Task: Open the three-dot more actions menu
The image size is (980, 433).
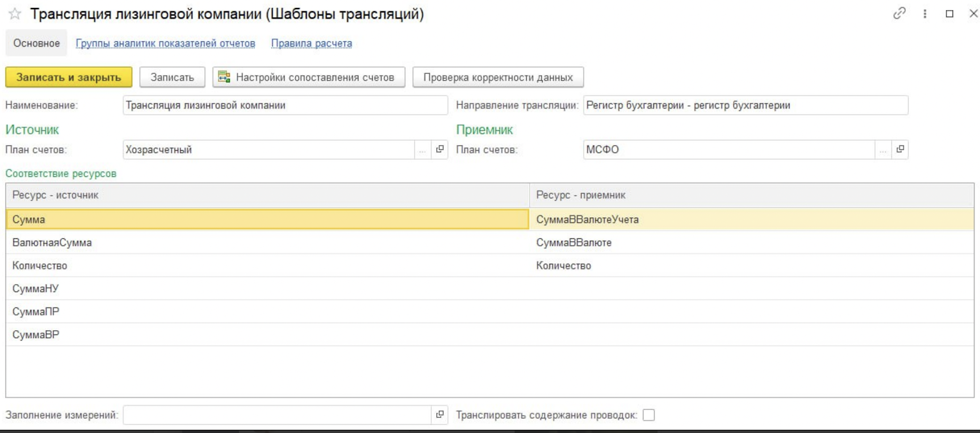Action: click(x=925, y=13)
